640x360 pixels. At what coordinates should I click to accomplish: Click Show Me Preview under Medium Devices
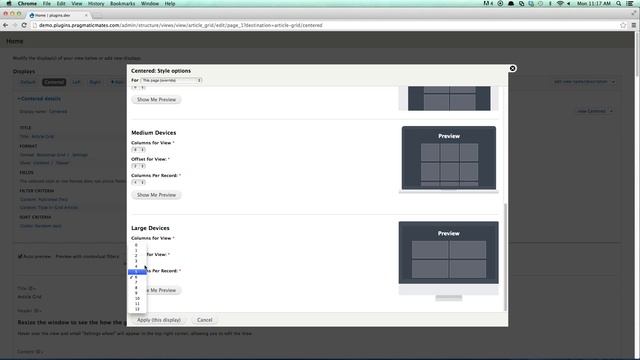[156, 195]
